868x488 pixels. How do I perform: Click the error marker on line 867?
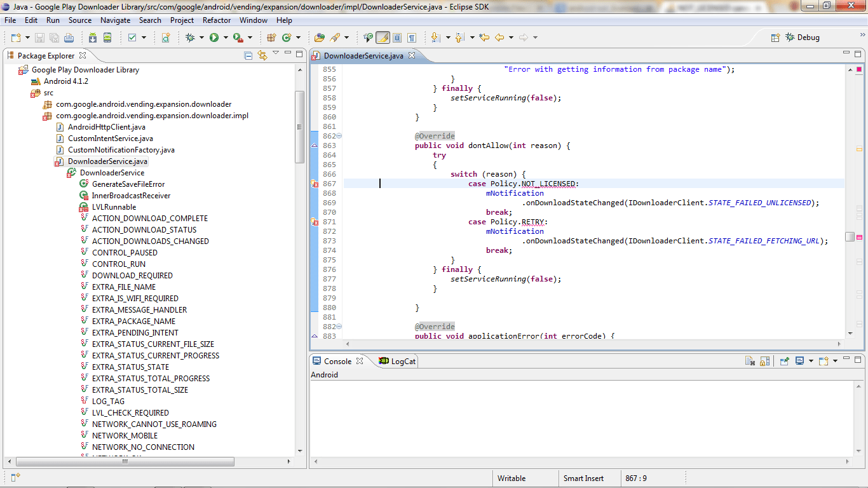pyautogui.click(x=315, y=184)
